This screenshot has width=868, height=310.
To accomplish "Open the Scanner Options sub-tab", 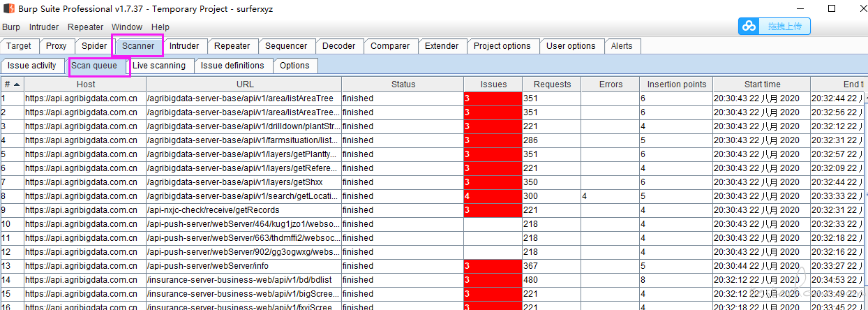I will 294,66.
